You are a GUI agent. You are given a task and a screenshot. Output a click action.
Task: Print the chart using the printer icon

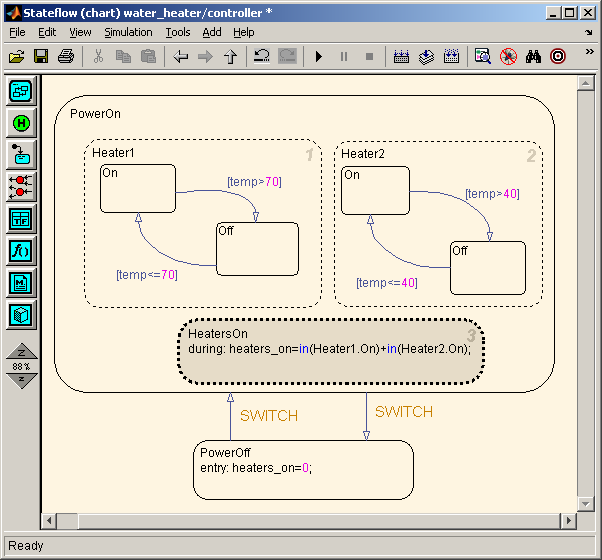pos(66,57)
